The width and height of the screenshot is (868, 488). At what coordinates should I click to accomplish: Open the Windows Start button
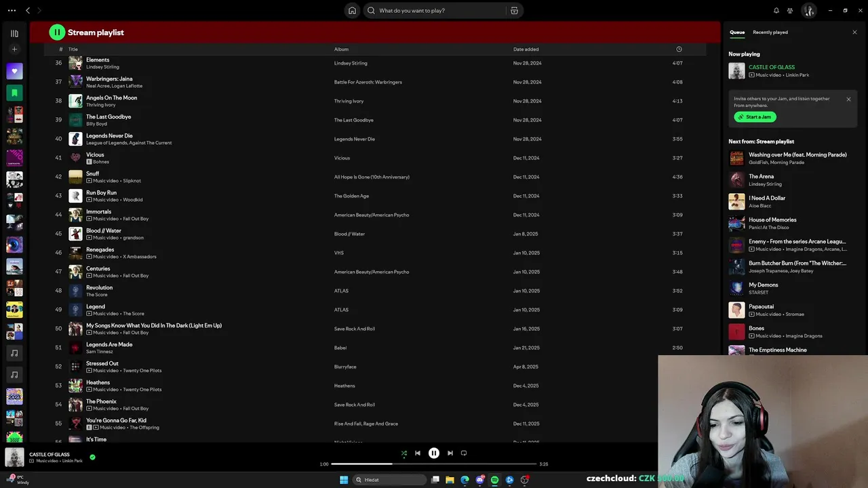coord(344,480)
